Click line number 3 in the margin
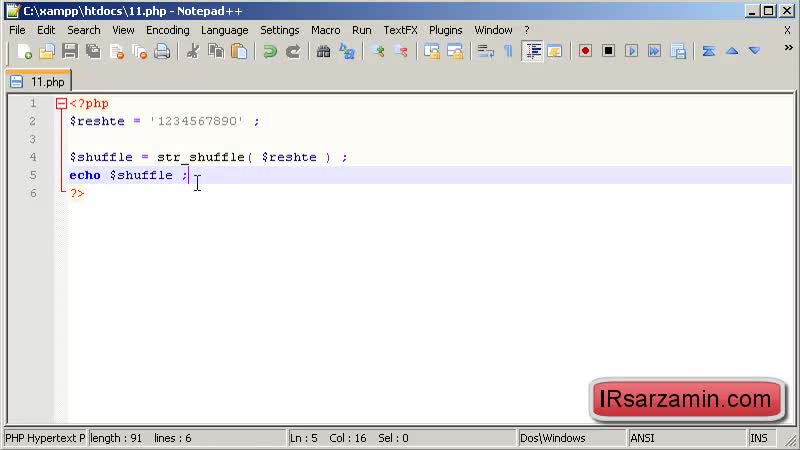The image size is (800, 450). [33, 139]
